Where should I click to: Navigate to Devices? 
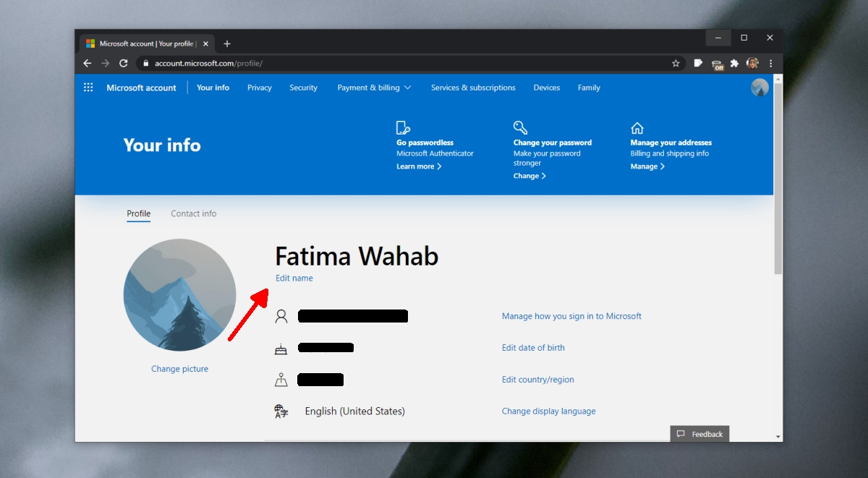click(x=547, y=88)
